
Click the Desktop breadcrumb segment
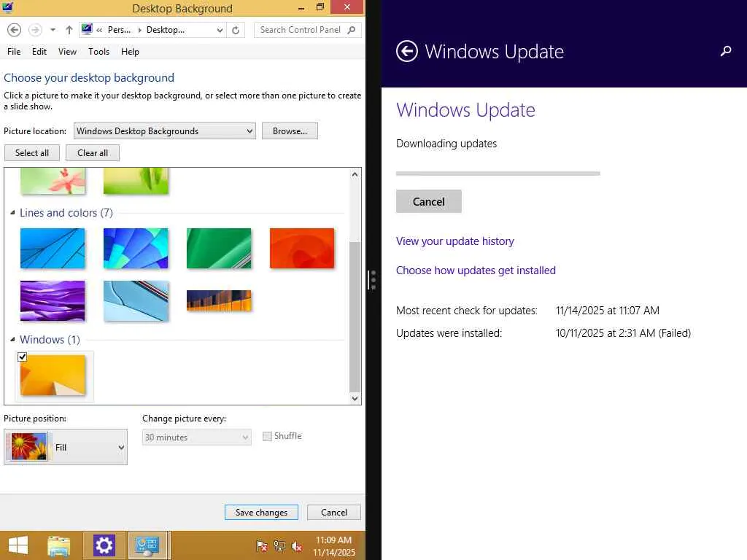pos(165,30)
